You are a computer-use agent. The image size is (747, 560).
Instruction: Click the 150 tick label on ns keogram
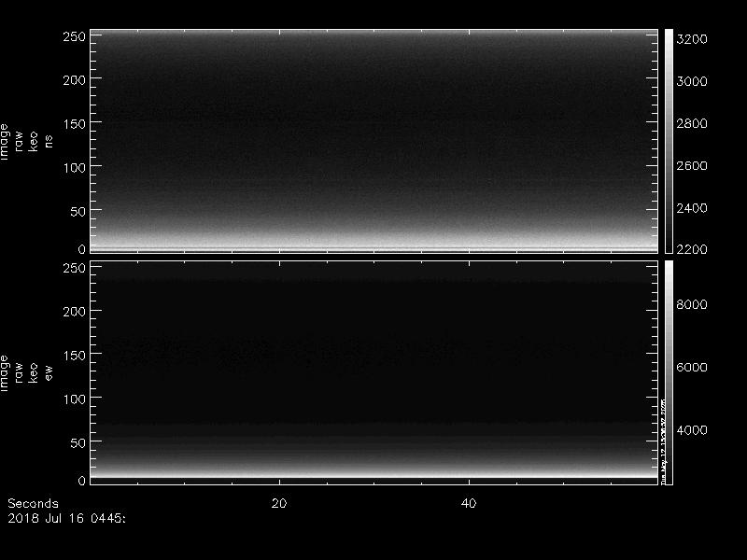tap(74, 124)
